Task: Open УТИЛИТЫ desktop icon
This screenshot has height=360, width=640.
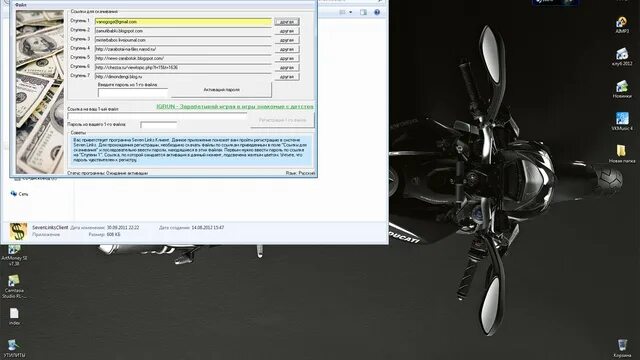Action: (14, 349)
